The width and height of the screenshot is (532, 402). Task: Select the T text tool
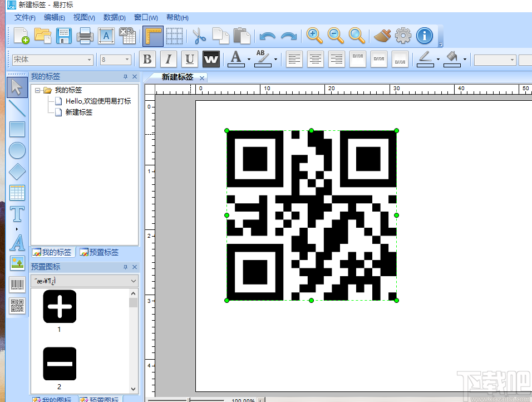click(x=17, y=214)
